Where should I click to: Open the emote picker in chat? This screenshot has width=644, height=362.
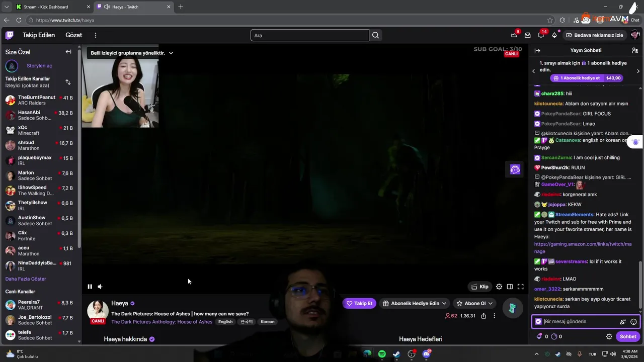point(633,322)
